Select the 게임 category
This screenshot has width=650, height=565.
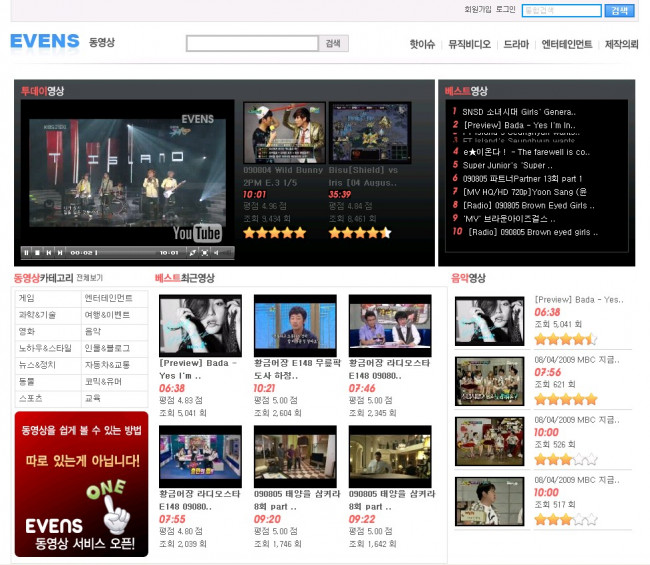click(27, 298)
